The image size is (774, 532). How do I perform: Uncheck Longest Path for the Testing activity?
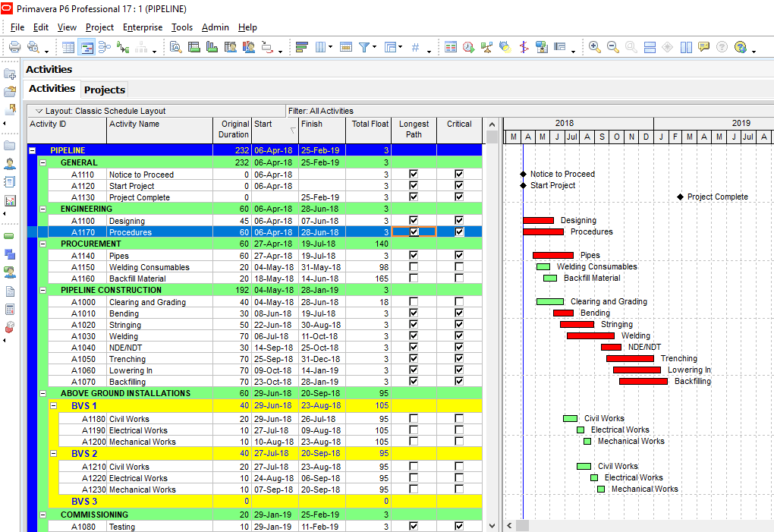point(414,526)
